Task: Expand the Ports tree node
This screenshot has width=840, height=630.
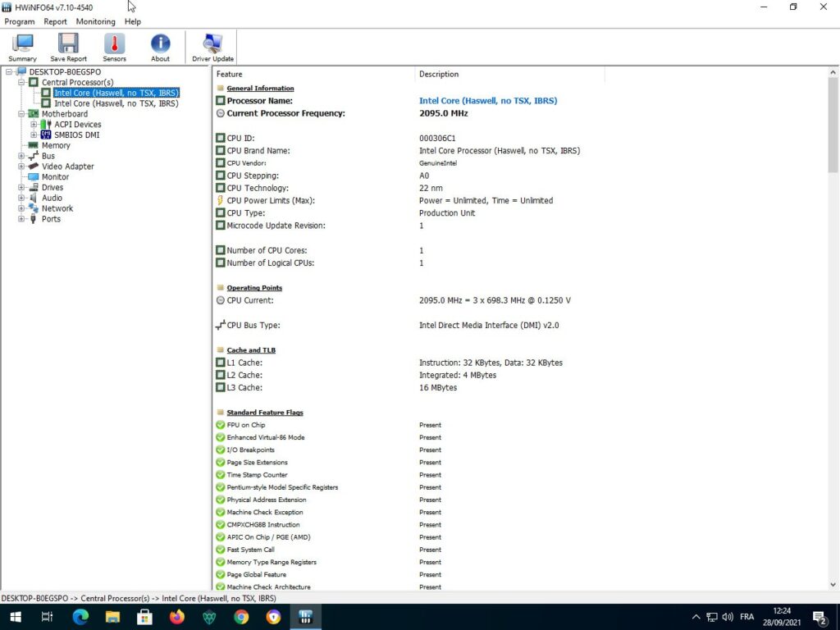Action: (x=21, y=219)
